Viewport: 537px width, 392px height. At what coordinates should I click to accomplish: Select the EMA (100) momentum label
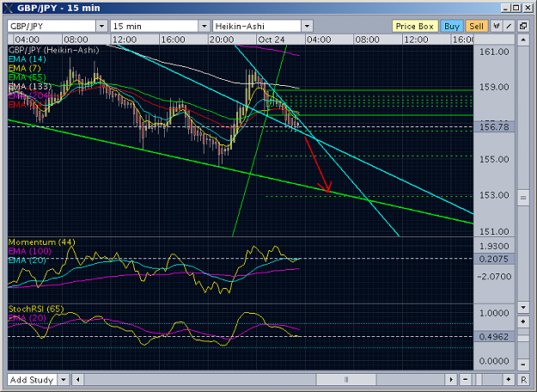coord(30,251)
